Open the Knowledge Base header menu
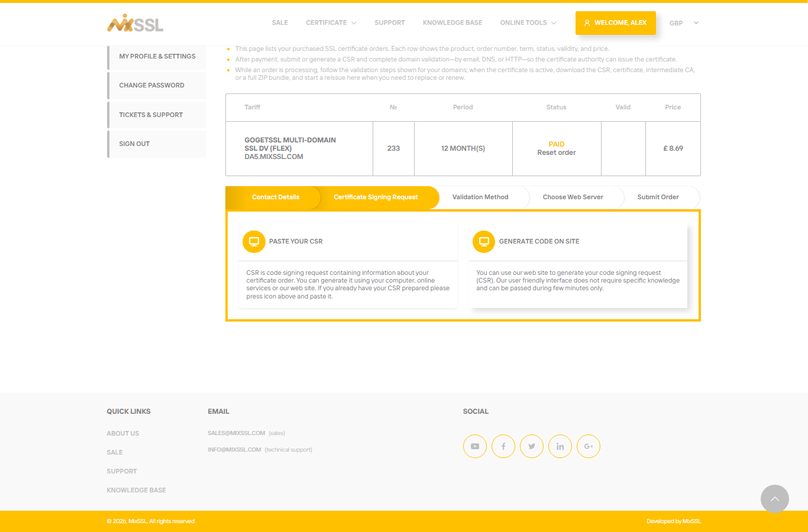The image size is (808, 532). tap(453, 22)
